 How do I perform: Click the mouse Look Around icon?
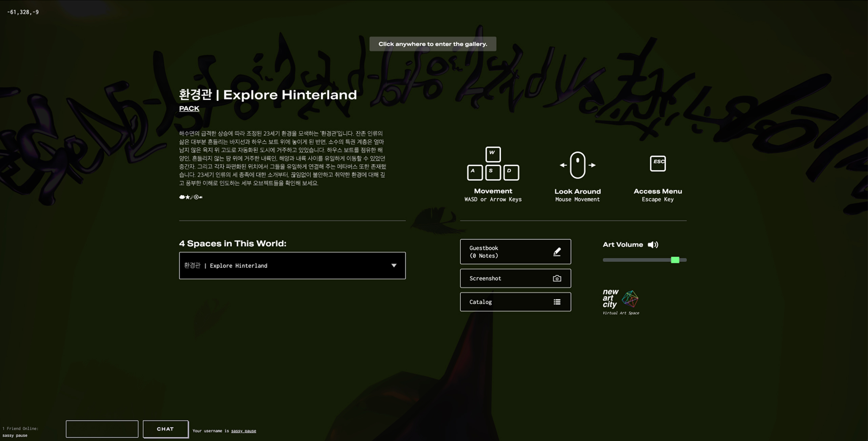pyautogui.click(x=577, y=165)
